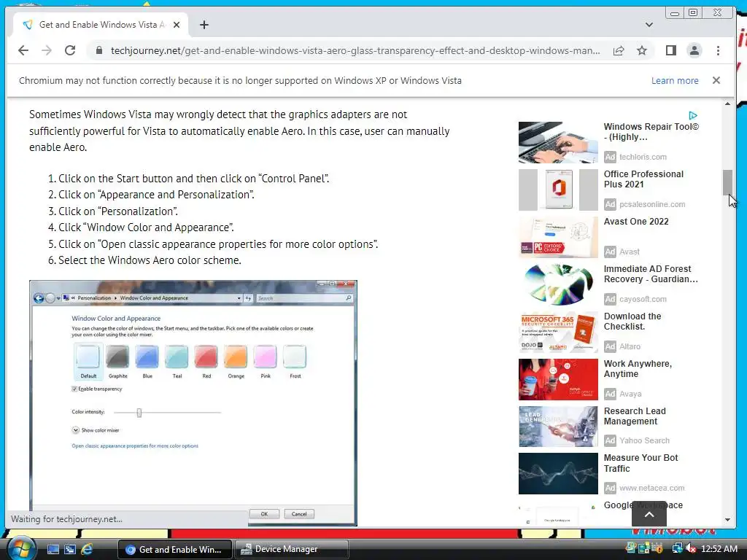Open the new tab plus button
Screen dimensions: 747x560
pyautogui.click(x=204, y=25)
